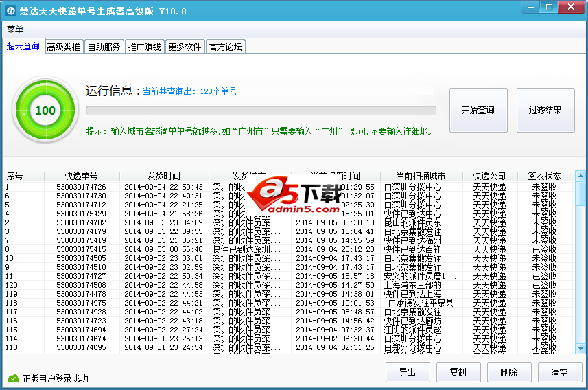This screenshot has height=390, width=588.
Task: Select the 更多软件 tab
Action: point(185,47)
